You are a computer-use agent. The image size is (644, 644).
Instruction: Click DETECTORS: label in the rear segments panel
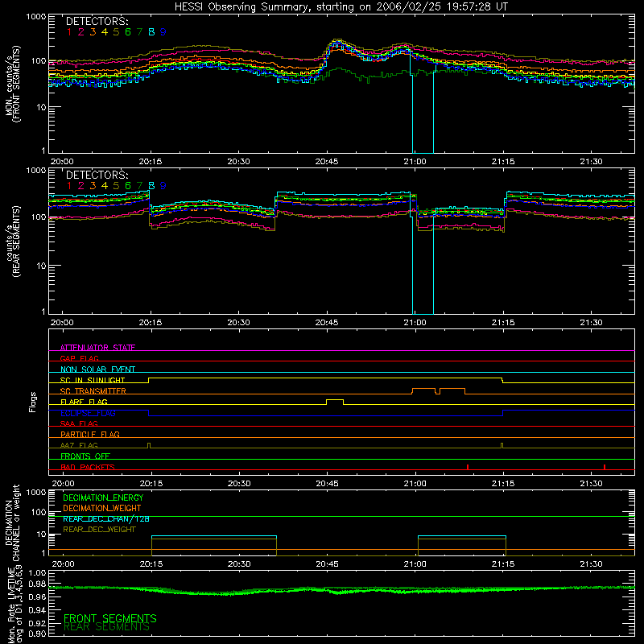tap(97, 175)
